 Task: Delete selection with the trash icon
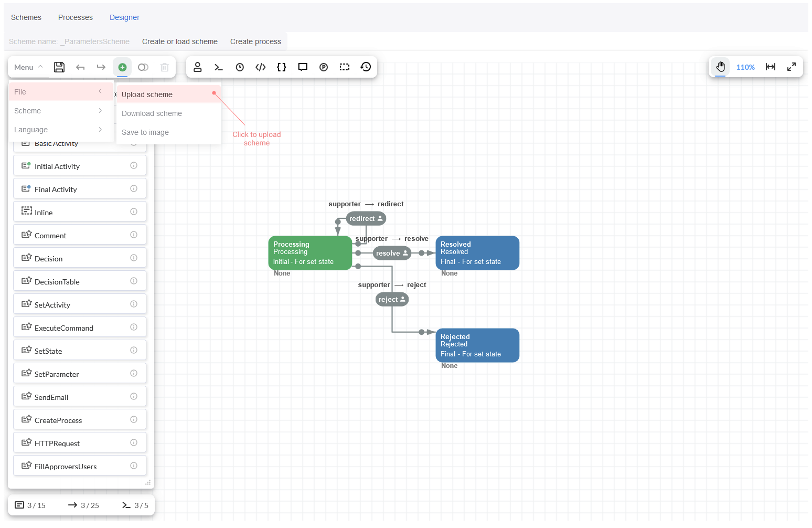[164, 67]
